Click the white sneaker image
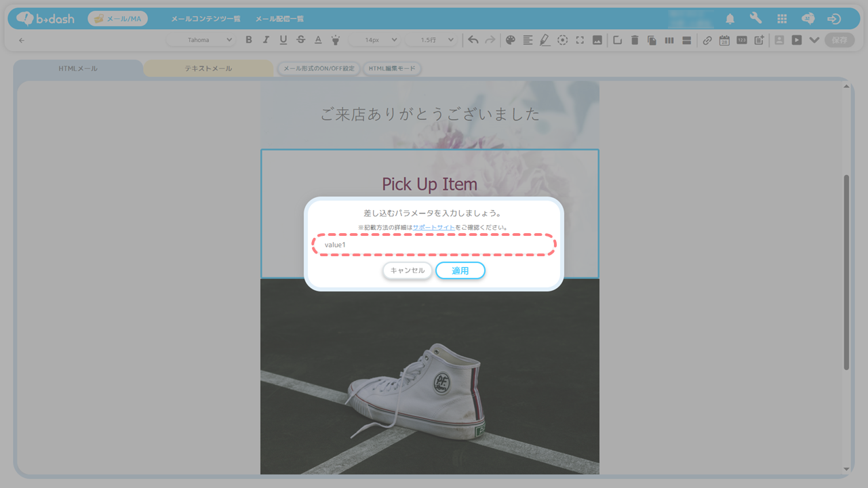 (430, 376)
